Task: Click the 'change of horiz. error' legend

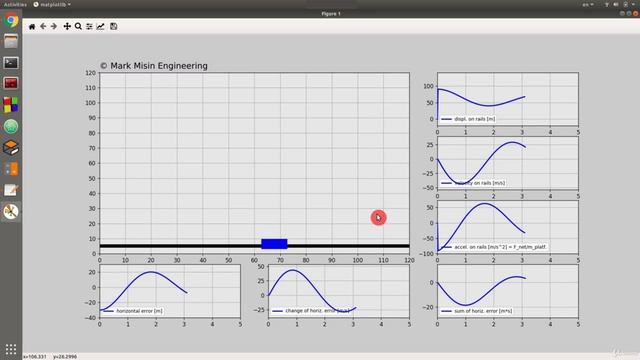Action: (310, 311)
